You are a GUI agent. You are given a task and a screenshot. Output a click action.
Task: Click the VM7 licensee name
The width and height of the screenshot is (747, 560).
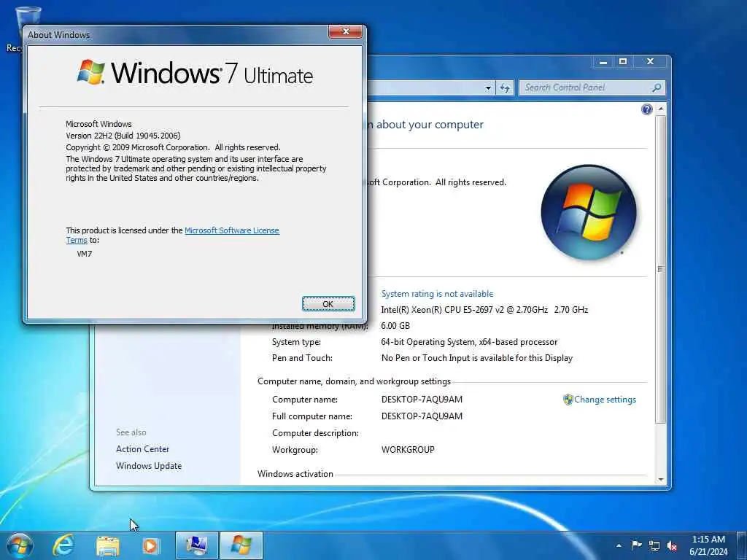coord(85,254)
